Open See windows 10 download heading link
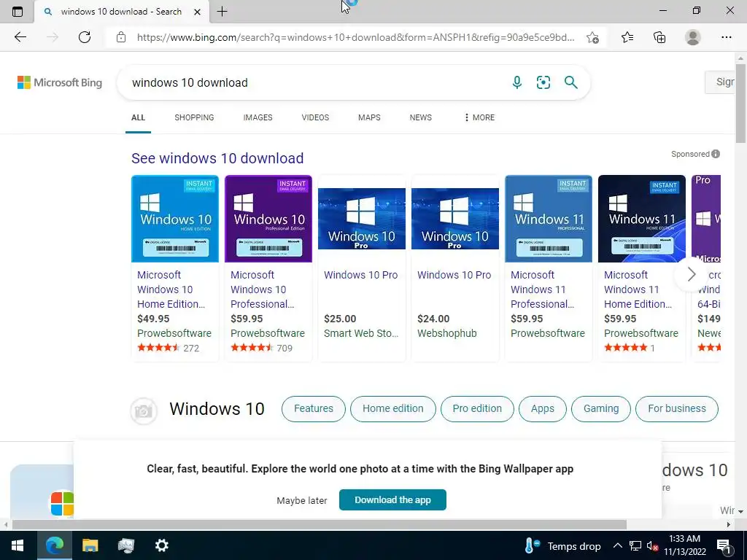747x560 pixels. click(217, 158)
